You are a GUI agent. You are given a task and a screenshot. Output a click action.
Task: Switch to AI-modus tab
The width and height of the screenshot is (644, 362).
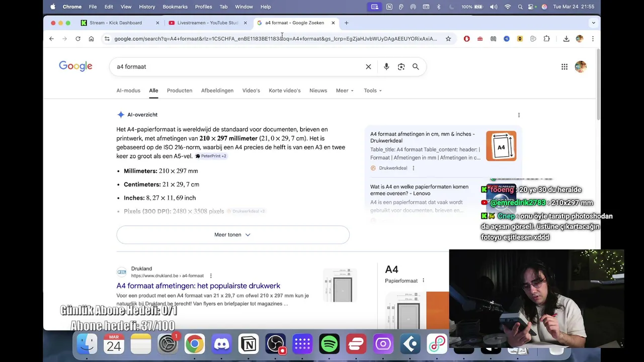point(128,90)
